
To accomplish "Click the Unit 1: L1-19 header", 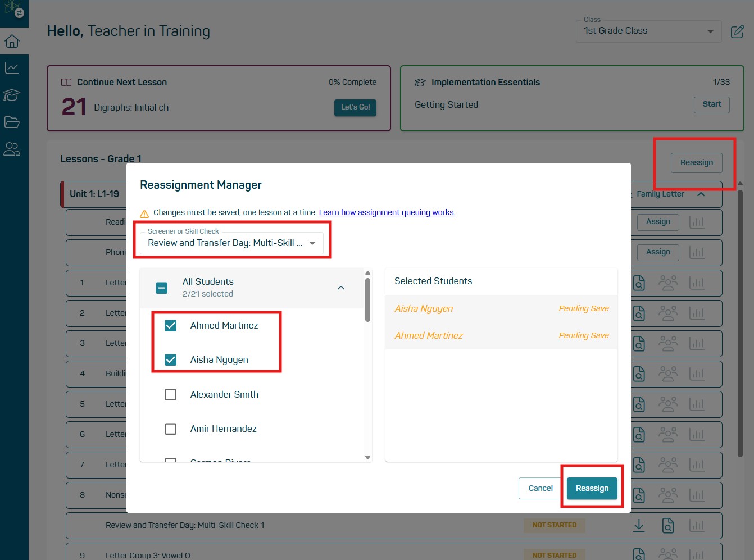I will click(x=94, y=194).
